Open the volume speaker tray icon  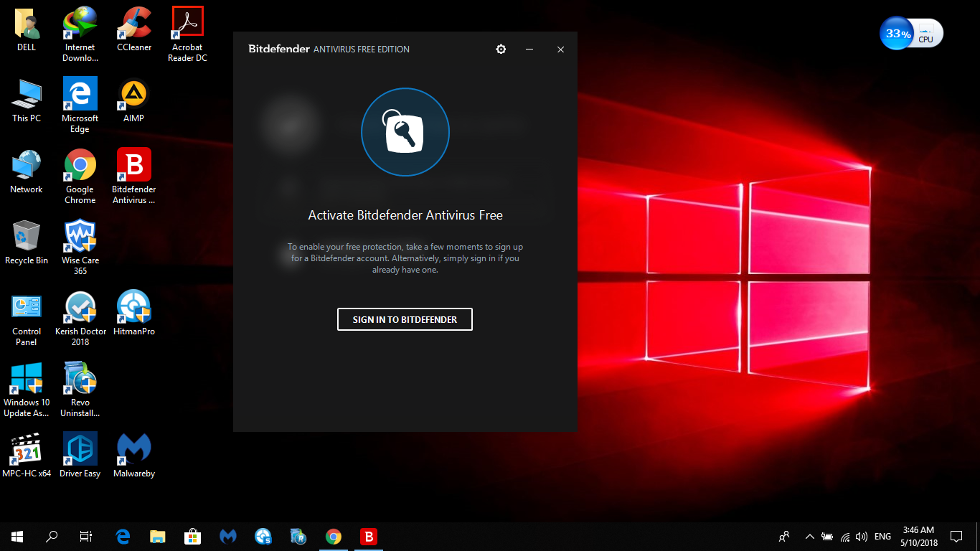click(862, 536)
